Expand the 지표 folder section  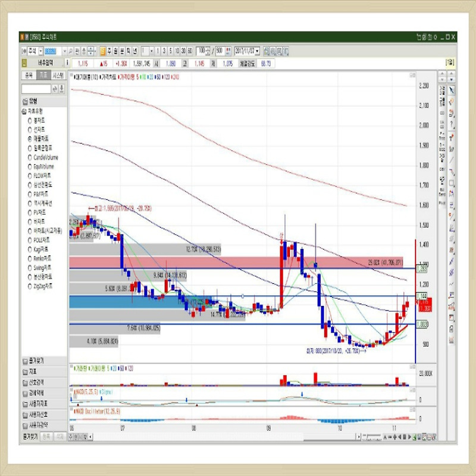point(44,371)
